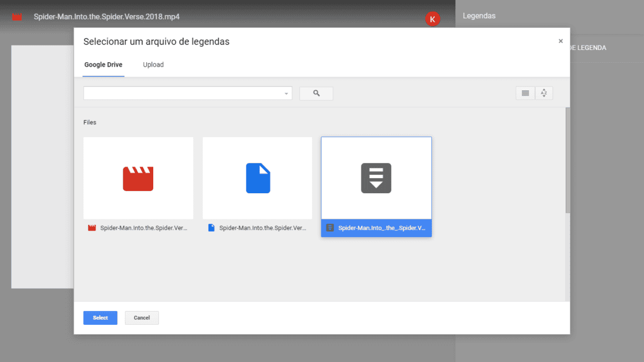Click the Spider-Man.Into.the.Spider.Verse.2018.mp4 title
This screenshot has height=362, width=644.
click(x=107, y=17)
